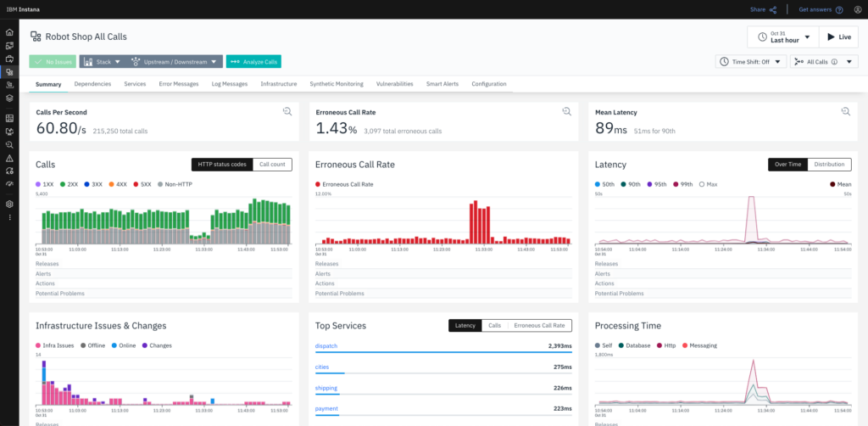This screenshot has height=426, width=868.
Task: Click the sidebar icon directly below Home
Action: tap(9, 46)
